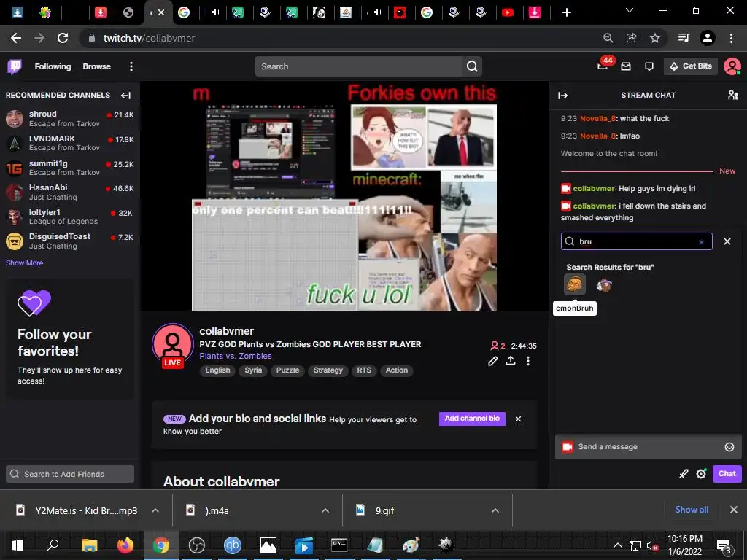Open OBS Studio from the taskbar
Screen dimensions: 747x560
point(197,545)
